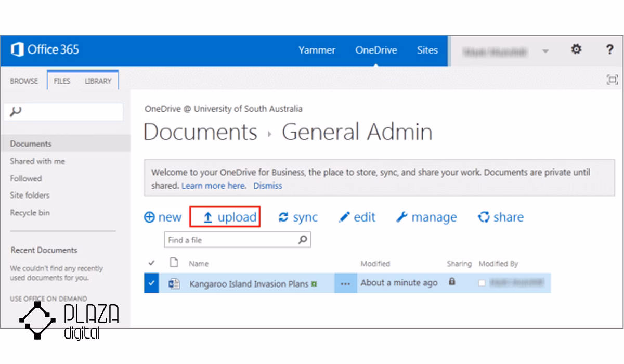Sort by the Name column header

[199, 264]
